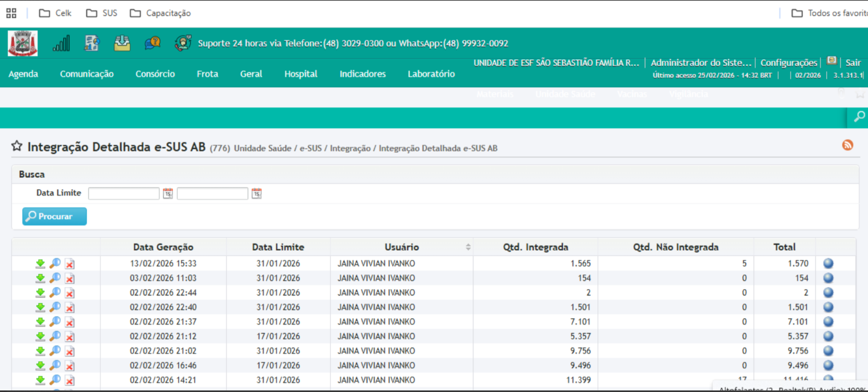Open the report chart icon in header
868x392 pixels.
[92, 43]
